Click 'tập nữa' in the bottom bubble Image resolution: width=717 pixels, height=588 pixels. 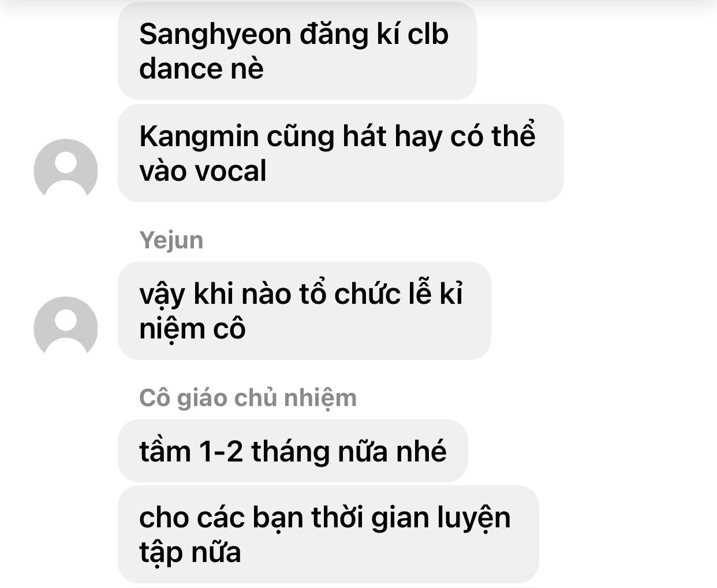(x=190, y=553)
